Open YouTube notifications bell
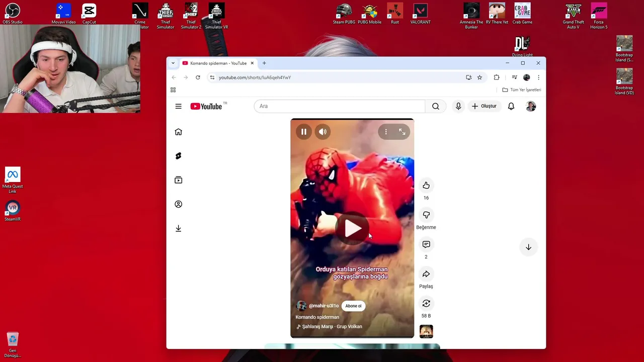Screen dimensions: 644x362 (511, 106)
